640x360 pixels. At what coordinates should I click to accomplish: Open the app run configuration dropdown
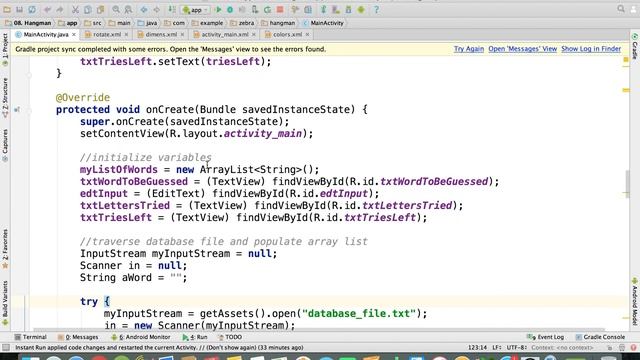(195, 10)
